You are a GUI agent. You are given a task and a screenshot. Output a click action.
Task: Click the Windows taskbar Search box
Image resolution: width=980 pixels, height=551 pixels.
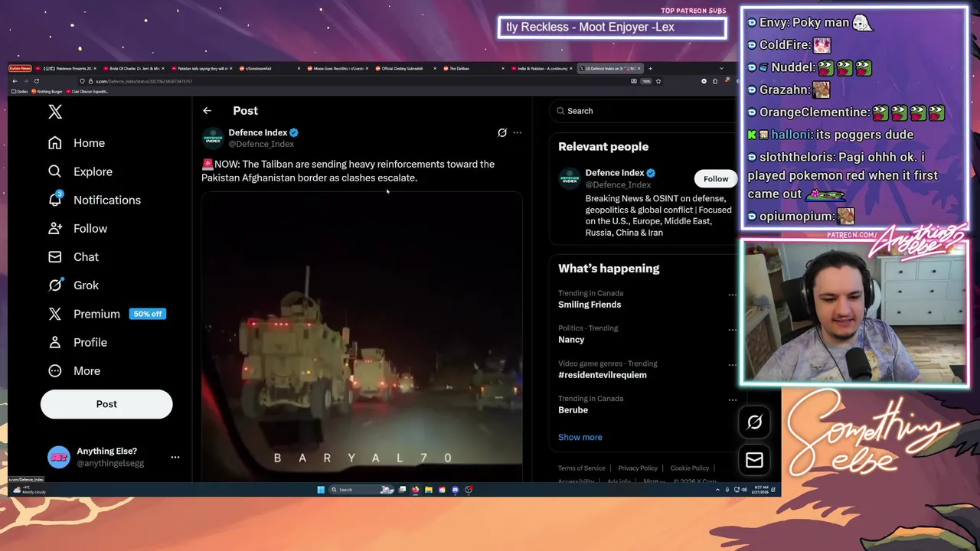click(361, 490)
